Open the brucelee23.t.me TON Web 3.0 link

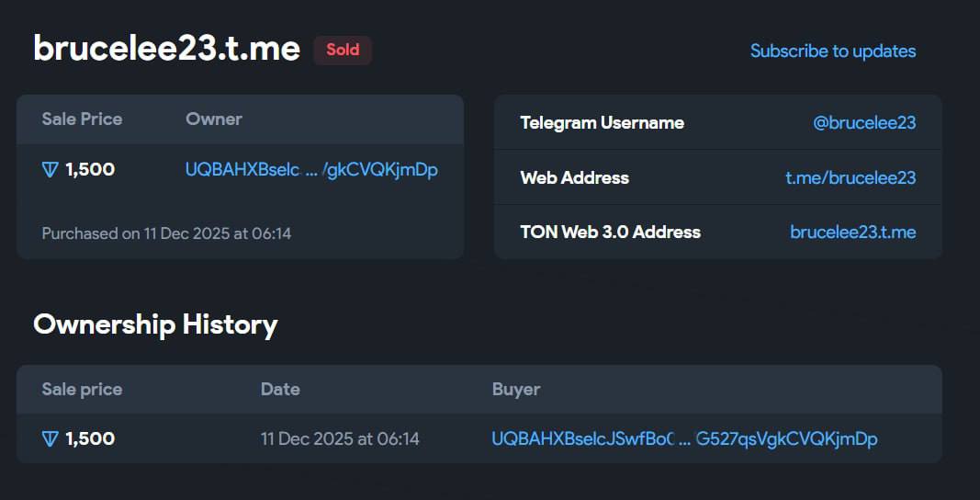852,232
